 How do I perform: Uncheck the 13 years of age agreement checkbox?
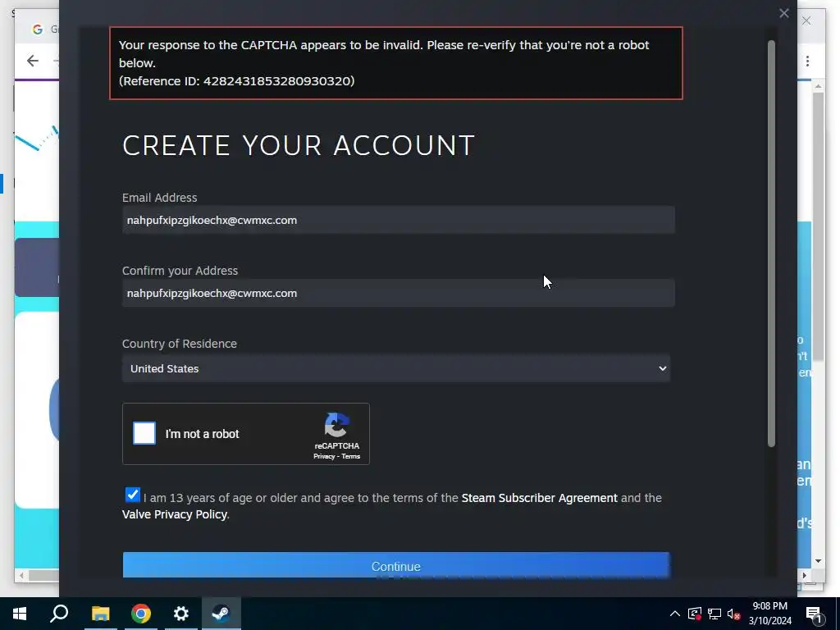pyautogui.click(x=132, y=495)
